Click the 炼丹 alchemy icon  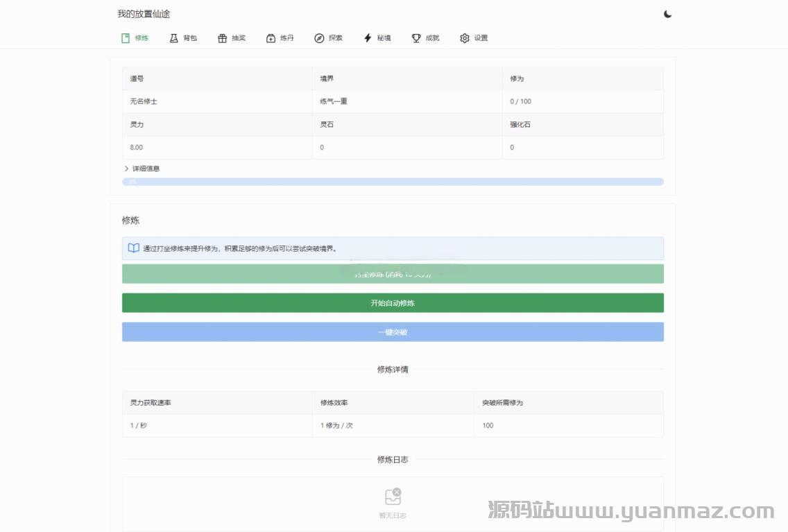coord(271,38)
